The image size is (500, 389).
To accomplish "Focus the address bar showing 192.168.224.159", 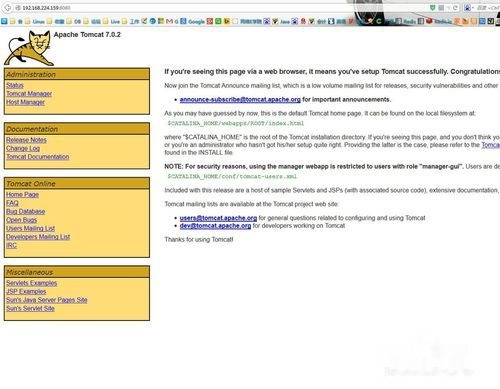I will point(223,8).
